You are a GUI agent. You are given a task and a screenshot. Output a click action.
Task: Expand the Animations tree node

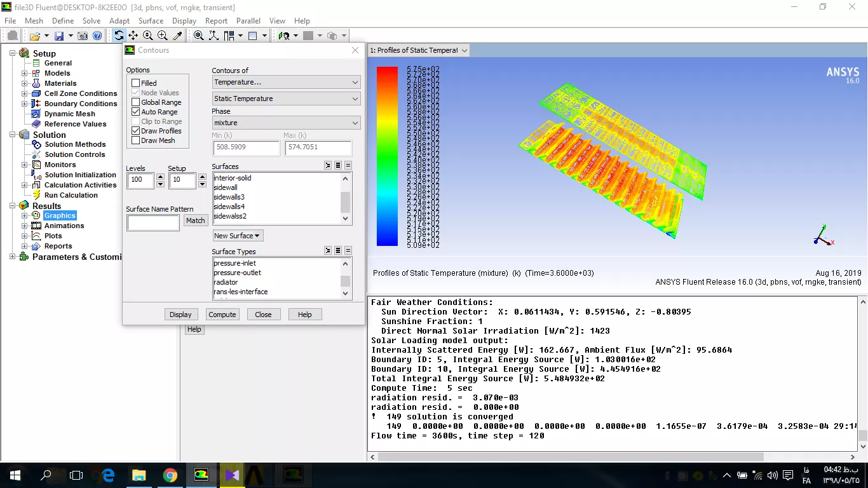[25, 226]
